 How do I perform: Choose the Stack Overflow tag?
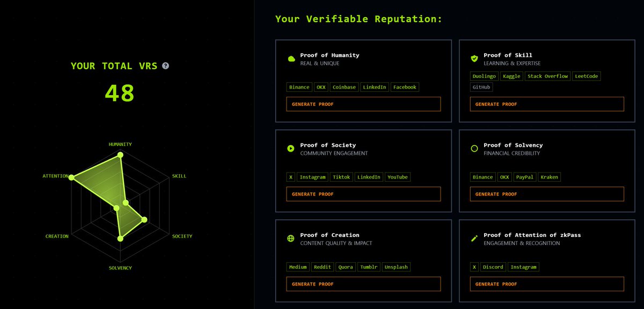(x=547, y=76)
